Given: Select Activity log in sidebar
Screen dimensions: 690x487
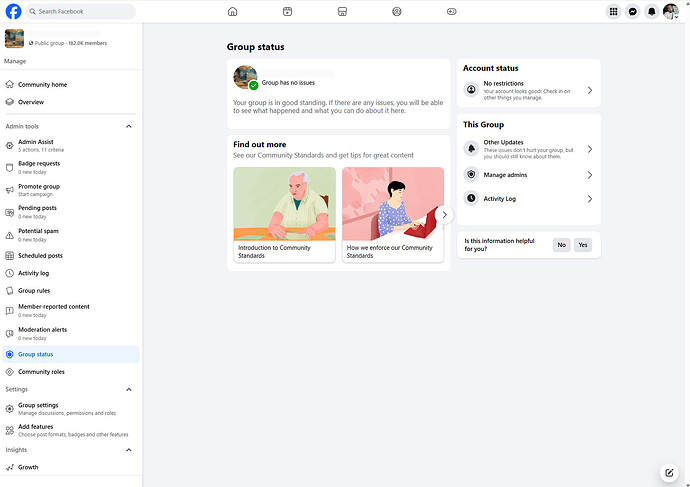Looking at the screenshot, I should 33,273.
